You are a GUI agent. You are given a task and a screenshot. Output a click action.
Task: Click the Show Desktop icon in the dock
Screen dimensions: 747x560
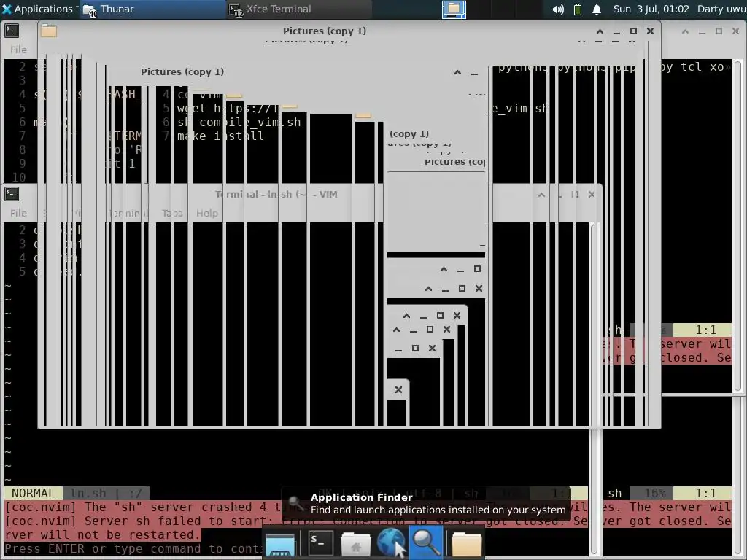280,545
